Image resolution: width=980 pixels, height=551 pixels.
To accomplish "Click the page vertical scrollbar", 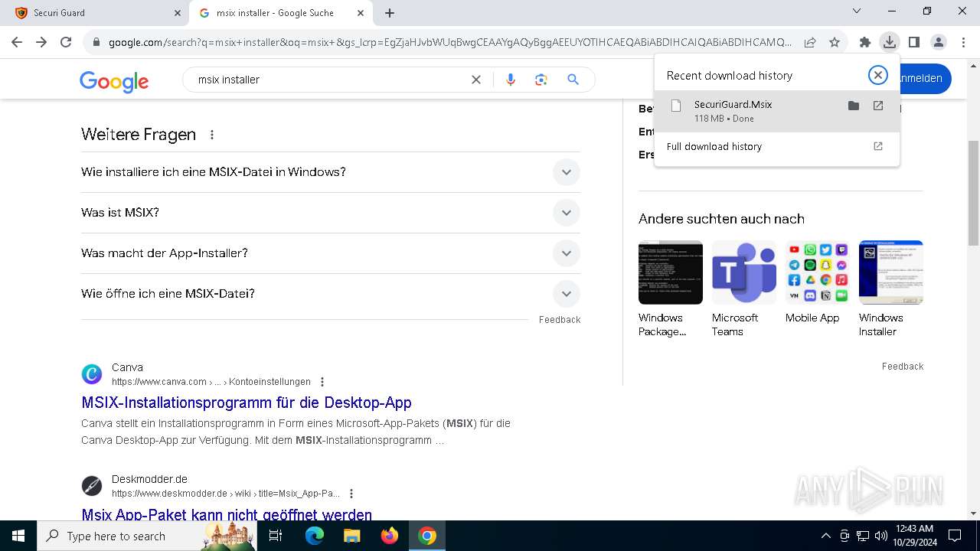I will pyautogui.click(x=973, y=194).
